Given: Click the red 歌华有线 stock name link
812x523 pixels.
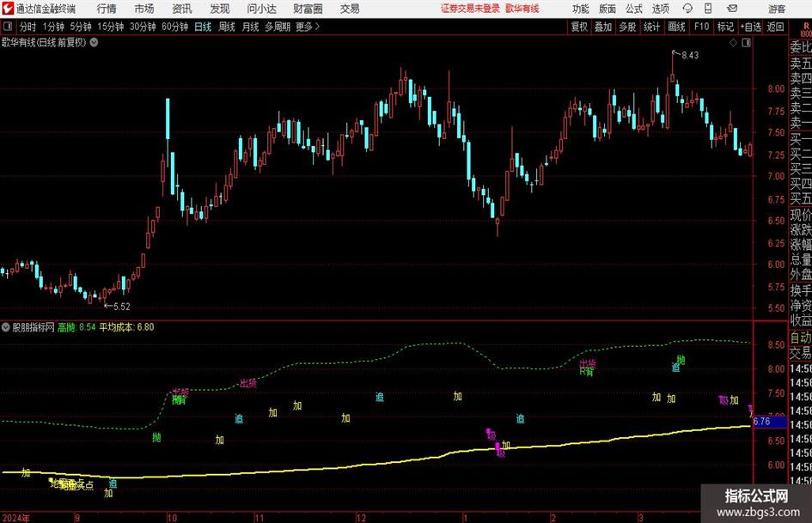Looking at the screenshot, I should click(522, 9).
